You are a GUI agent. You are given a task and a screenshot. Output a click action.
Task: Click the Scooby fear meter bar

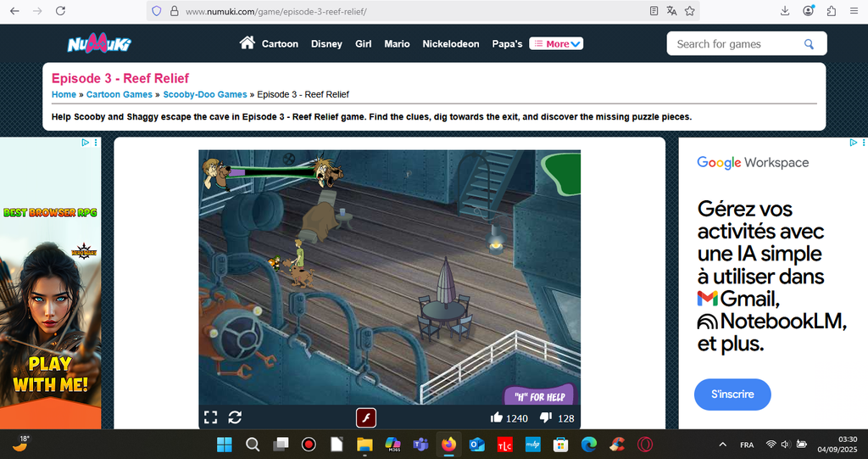(x=271, y=172)
